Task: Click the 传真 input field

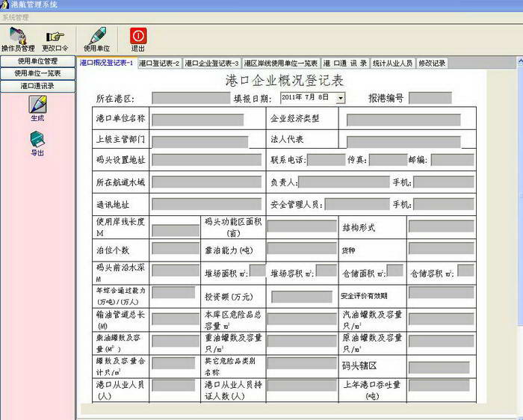Action: click(x=389, y=160)
